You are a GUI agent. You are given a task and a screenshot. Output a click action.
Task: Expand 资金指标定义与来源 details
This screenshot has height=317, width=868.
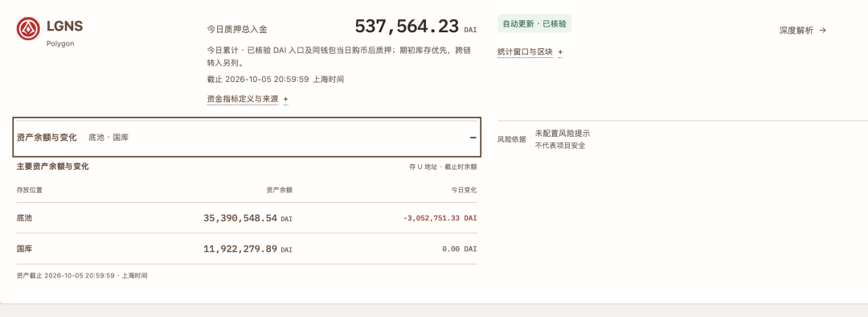click(x=248, y=99)
